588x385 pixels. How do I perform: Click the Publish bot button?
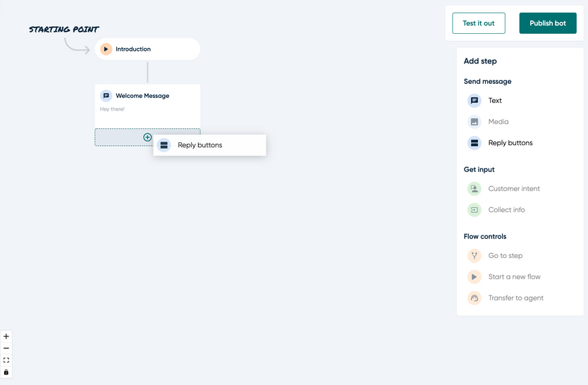548,23
